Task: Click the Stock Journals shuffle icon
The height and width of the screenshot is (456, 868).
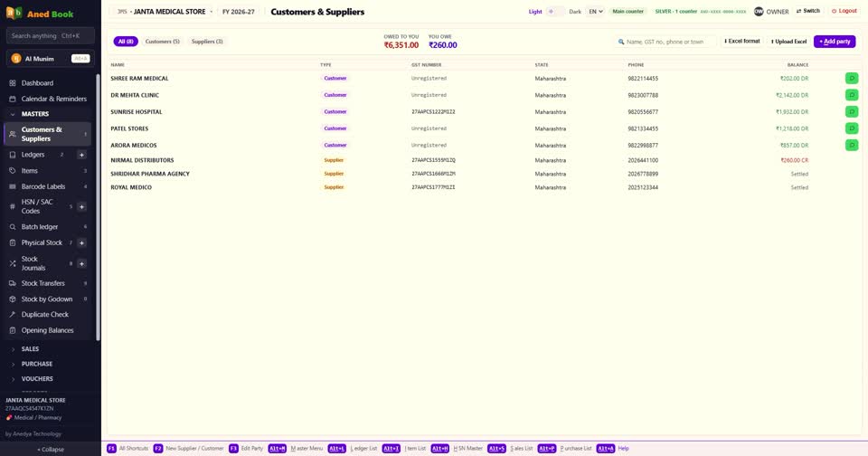Action: (x=12, y=263)
